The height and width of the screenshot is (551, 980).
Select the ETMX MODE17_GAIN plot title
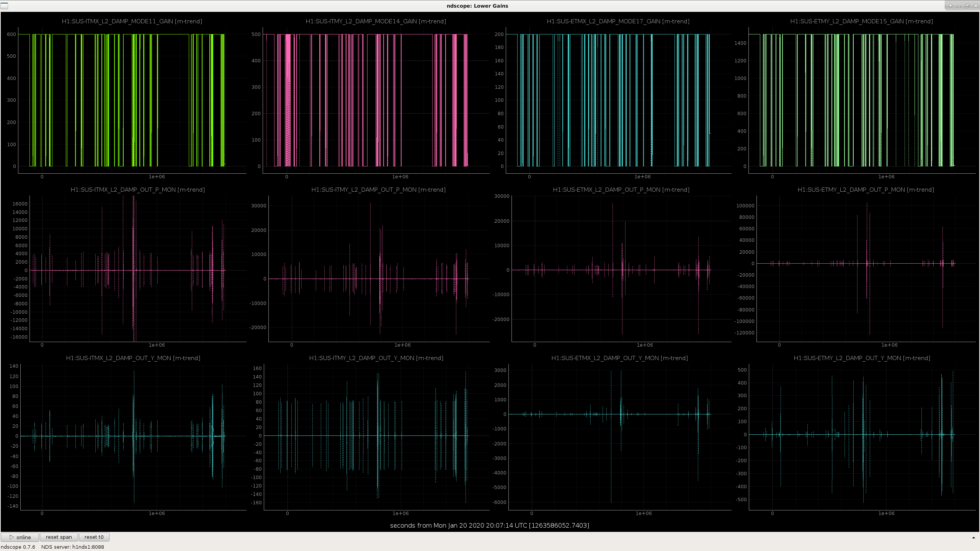coord(618,21)
